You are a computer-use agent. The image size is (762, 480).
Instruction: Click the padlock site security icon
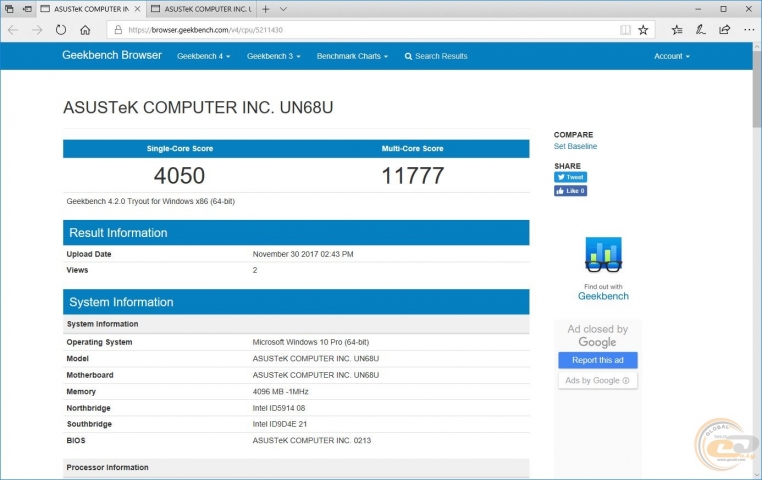click(118, 30)
